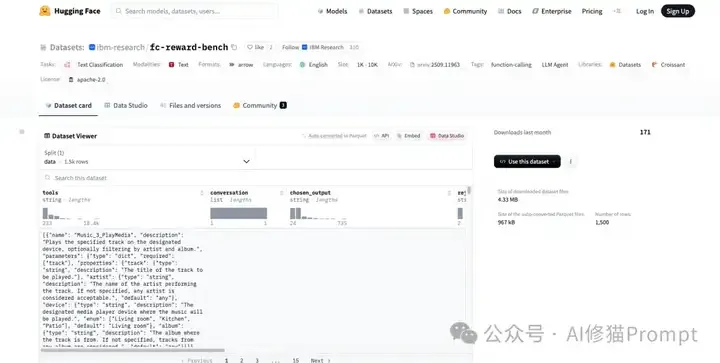
Task: Focus the Search this dataset field
Action: coord(255,178)
